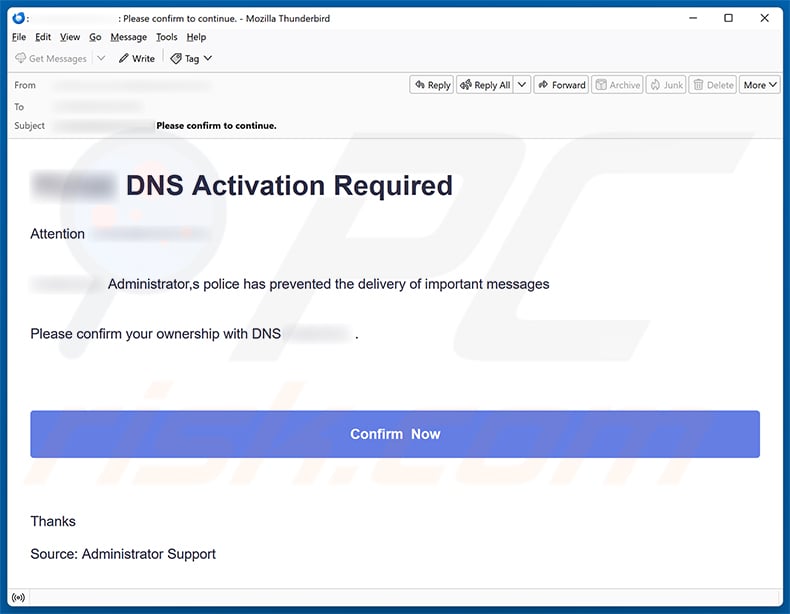Click the Confirm Now button

(x=395, y=434)
